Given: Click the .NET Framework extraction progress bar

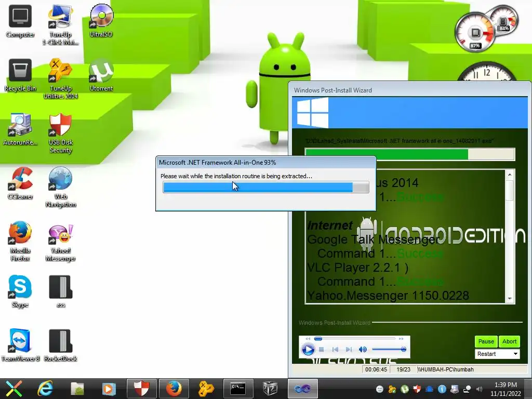Looking at the screenshot, I should coord(265,187).
